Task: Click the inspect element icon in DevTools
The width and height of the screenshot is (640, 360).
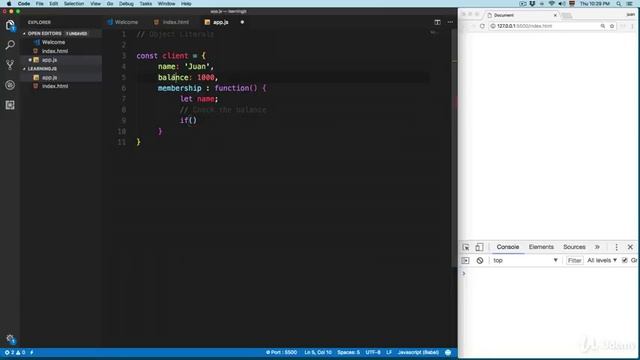Action: point(466,247)
